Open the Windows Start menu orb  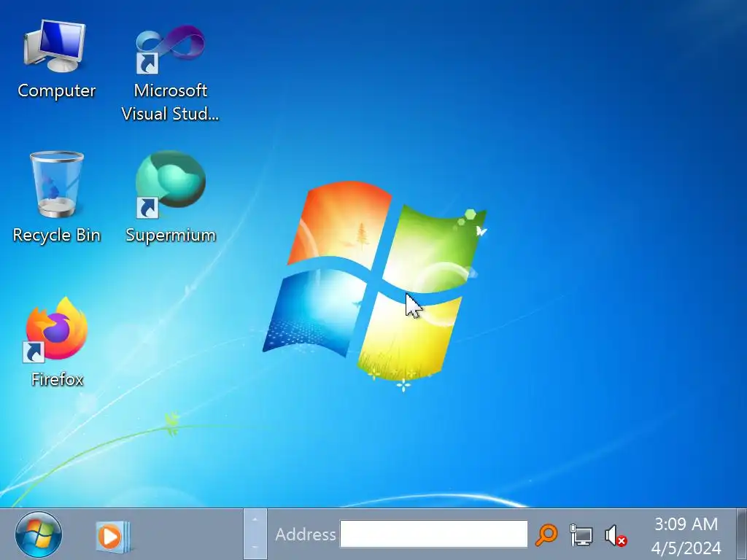(38, 534)
